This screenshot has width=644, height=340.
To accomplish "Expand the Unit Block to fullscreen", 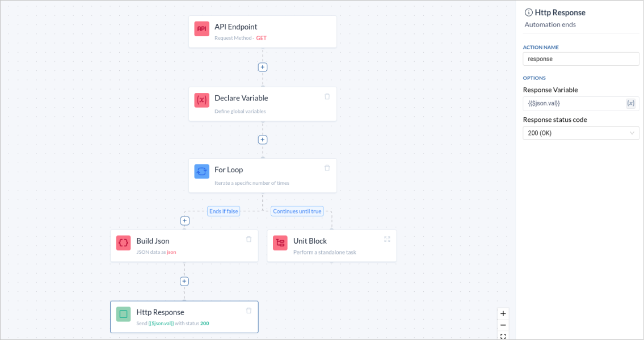I will click(x=388, y=239).
